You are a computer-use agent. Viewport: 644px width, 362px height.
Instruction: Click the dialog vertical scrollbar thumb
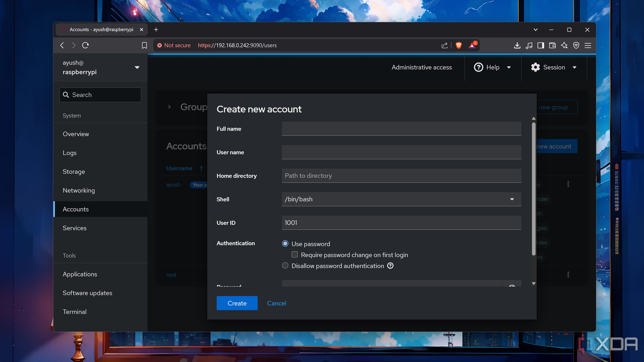coord(534,189)
